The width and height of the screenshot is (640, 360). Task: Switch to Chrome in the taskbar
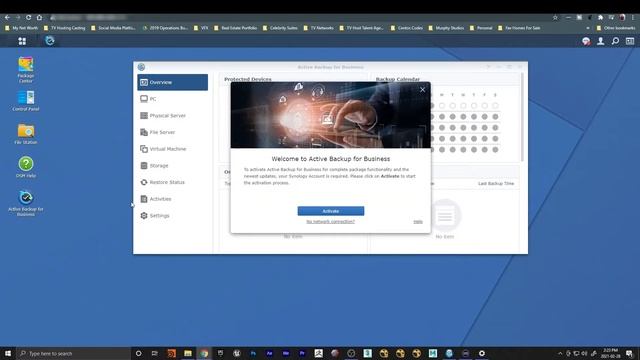(x=204, y=353)
